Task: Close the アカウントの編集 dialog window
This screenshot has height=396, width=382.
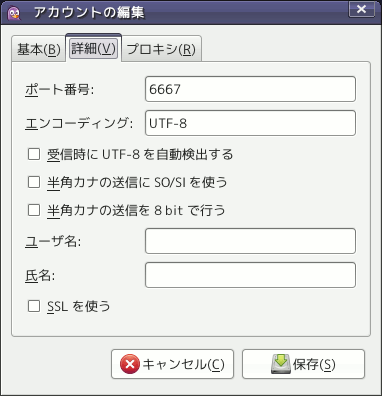Action: click(361, 9)
